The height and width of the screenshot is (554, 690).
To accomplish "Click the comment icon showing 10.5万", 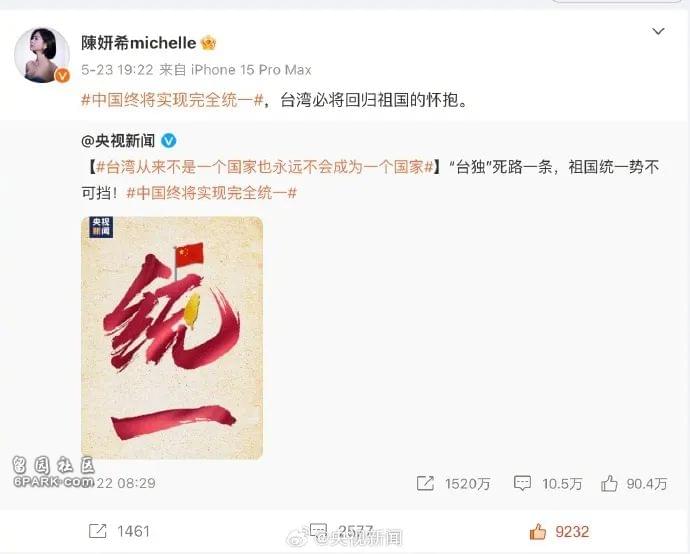I will 522,483.
